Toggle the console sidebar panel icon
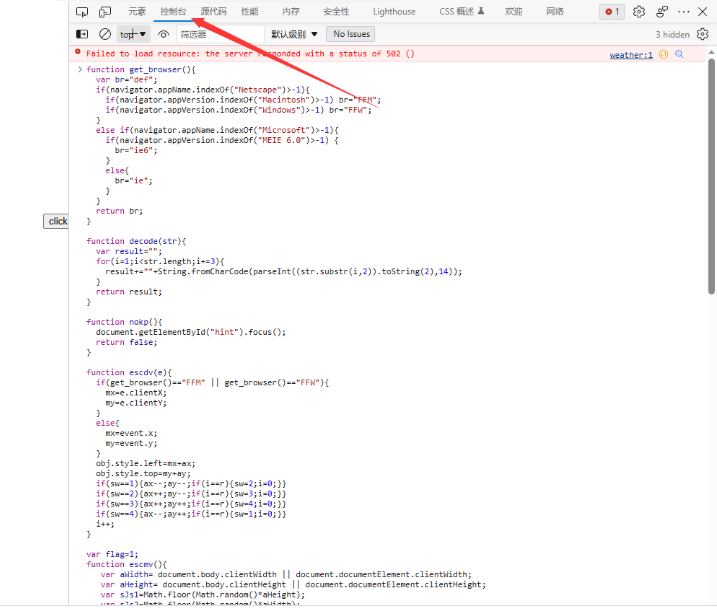 (82, 34)
